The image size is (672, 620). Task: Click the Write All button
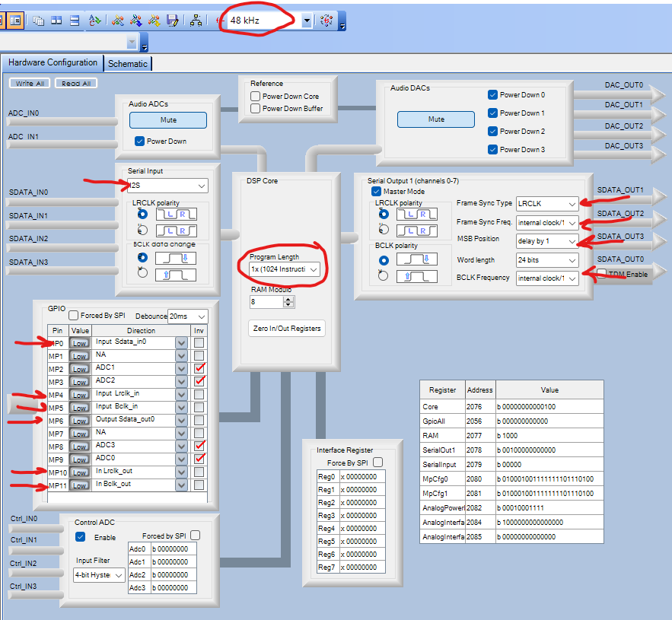pos(30,83)
